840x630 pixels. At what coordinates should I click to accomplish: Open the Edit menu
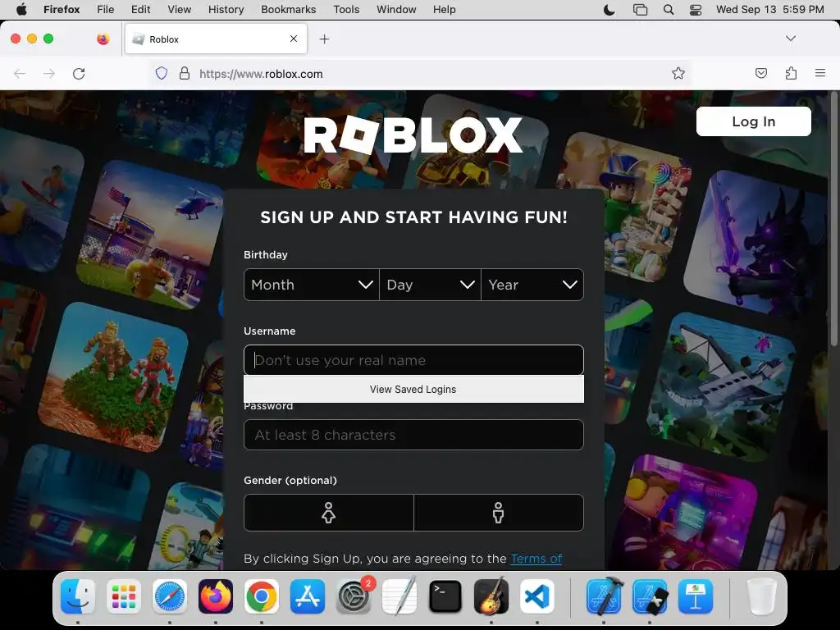tap(140, 10)
